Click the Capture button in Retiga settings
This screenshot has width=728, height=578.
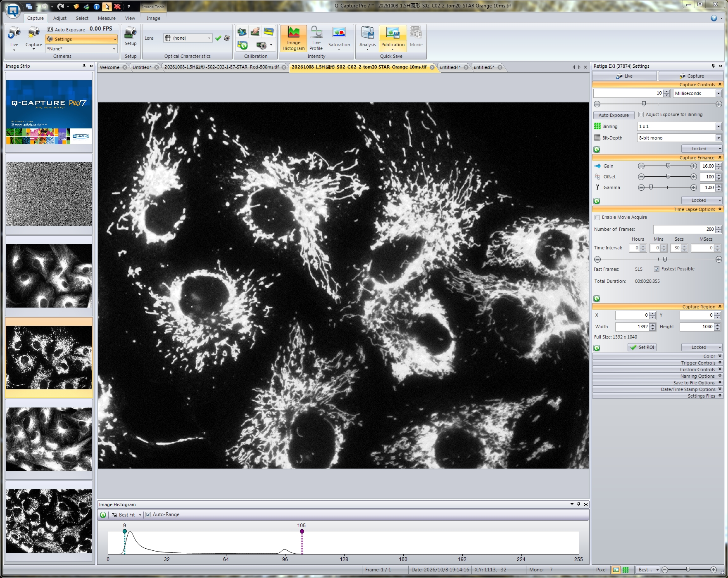click(x=691, y=76)
